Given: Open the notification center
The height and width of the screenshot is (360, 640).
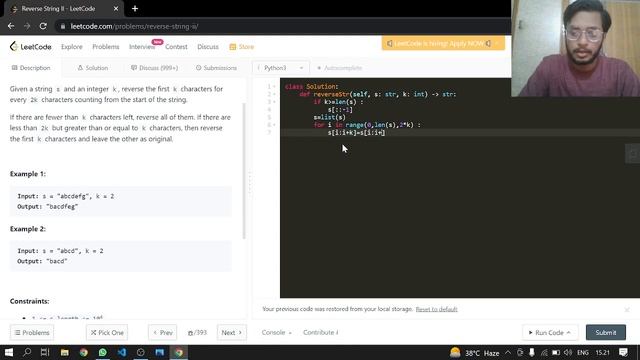Looking at the screenshot, I should pyautogui.click(x=623, y=352).
